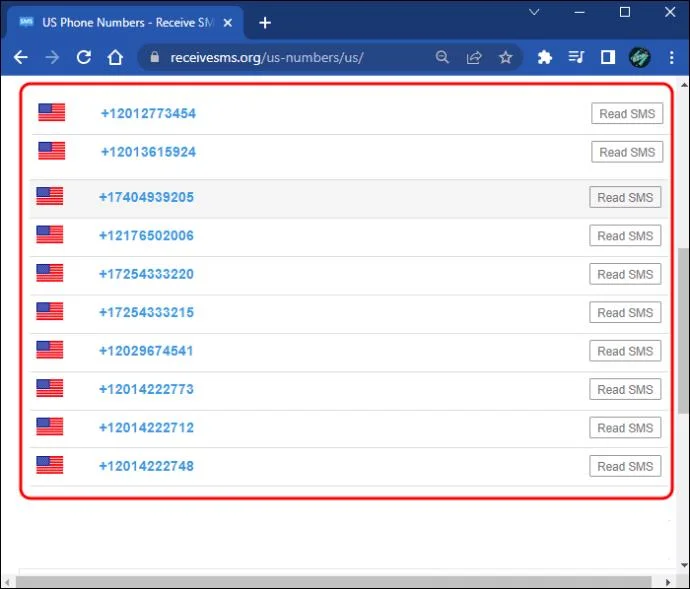Read SMS for +12014222773

point(625,389)
